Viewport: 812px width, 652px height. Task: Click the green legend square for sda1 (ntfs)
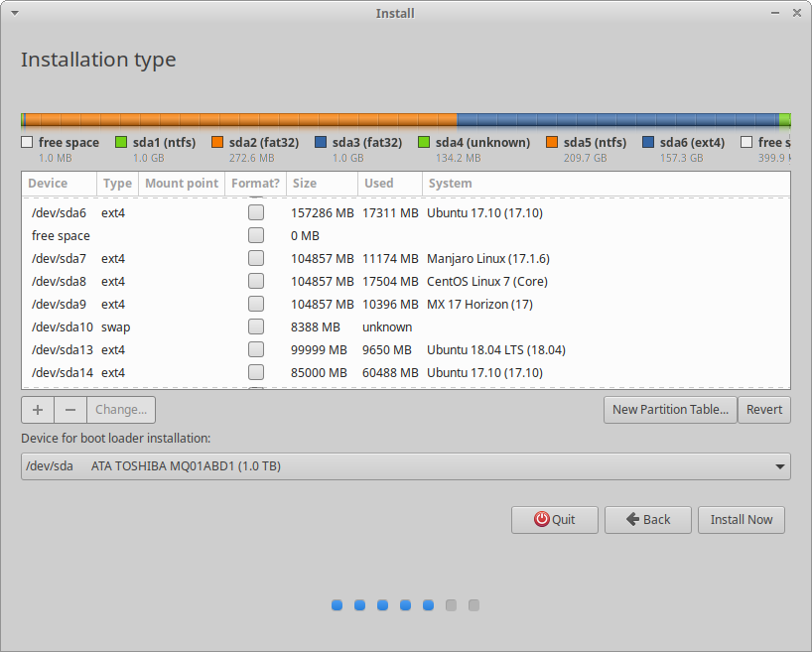point(121,142)
